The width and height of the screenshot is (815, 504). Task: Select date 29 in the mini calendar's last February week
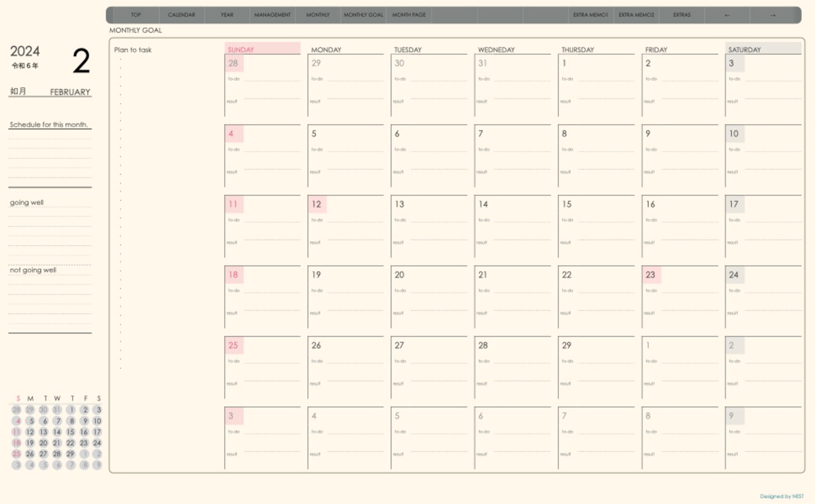click(70, 454)
